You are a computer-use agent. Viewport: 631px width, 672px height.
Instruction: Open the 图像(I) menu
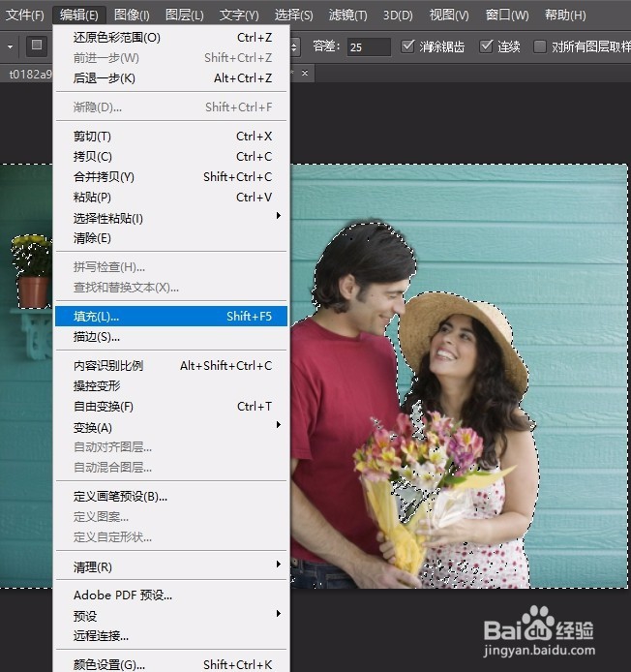132,15
